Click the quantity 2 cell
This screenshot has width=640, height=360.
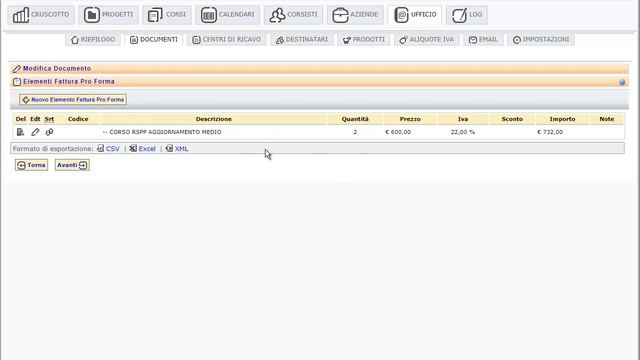[355, 132]
